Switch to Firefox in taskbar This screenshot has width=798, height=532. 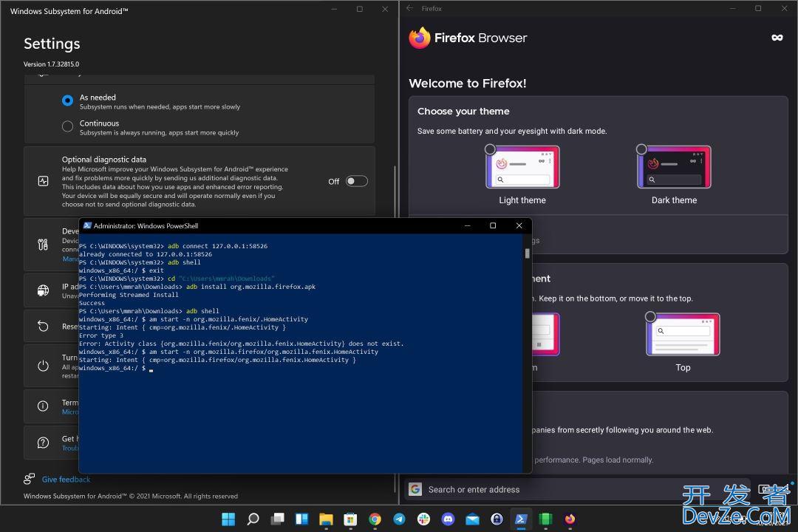(570, 519)
